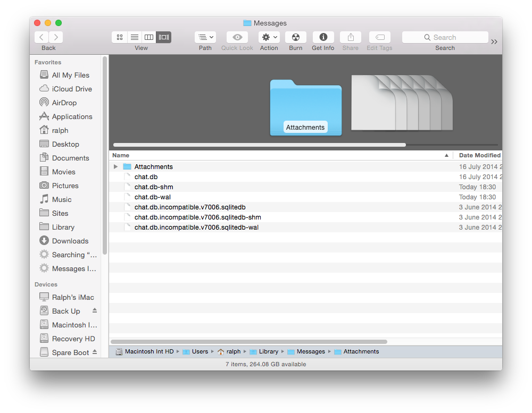Click the Get Info button

click(x=323, y=37)
